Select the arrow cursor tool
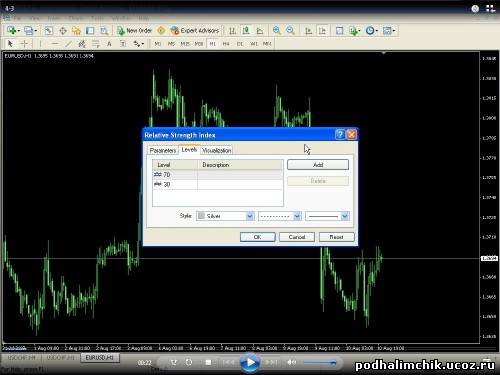Screen dimensions: 500x375 10,44
